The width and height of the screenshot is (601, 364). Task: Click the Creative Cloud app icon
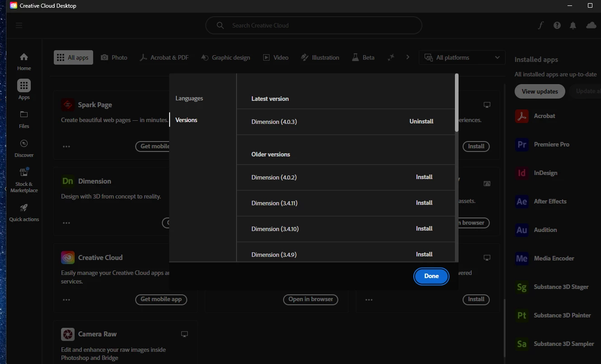68,258
